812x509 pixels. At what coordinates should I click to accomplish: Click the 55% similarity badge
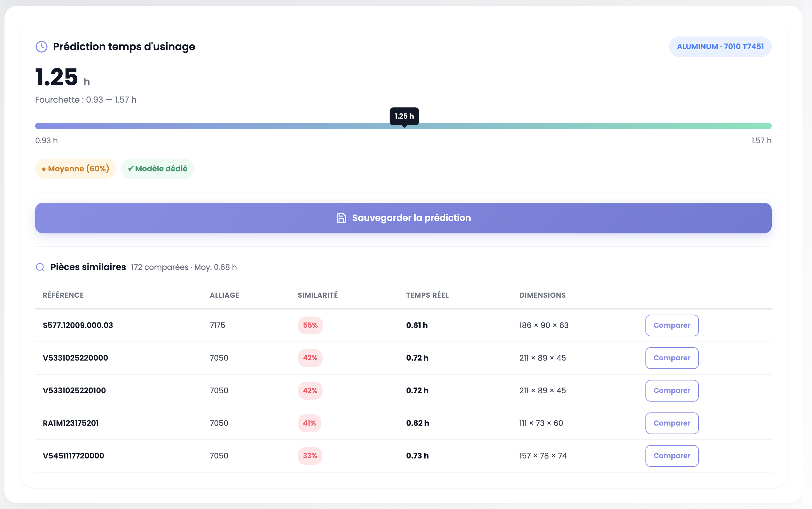pyautogui.click(x=310, y=325)
